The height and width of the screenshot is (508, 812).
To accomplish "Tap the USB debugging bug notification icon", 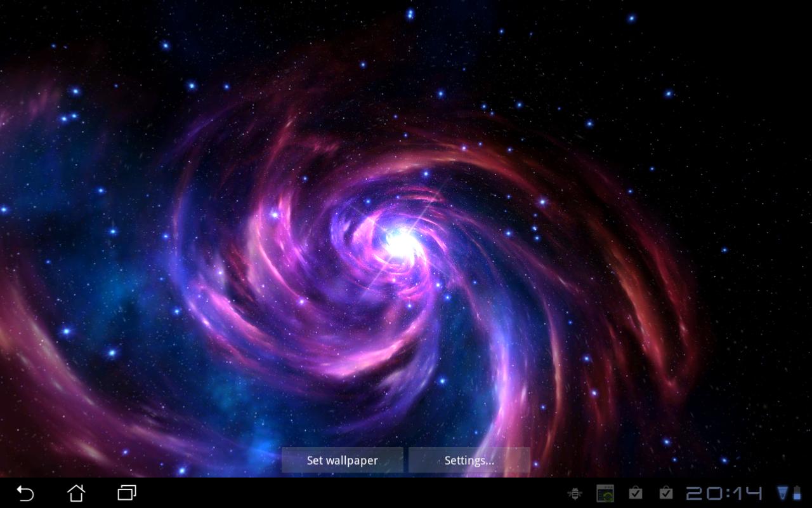I will pos(575,493).
